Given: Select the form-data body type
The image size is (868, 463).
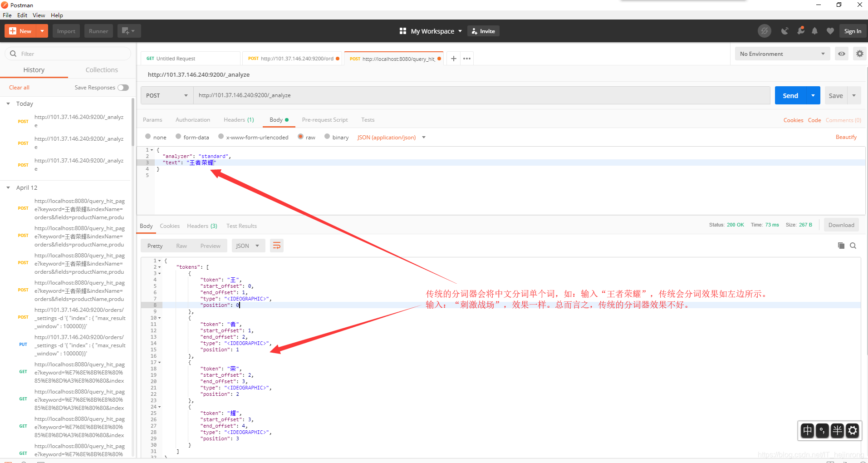Looking at the screenshot, I should (x=178, y=136).
